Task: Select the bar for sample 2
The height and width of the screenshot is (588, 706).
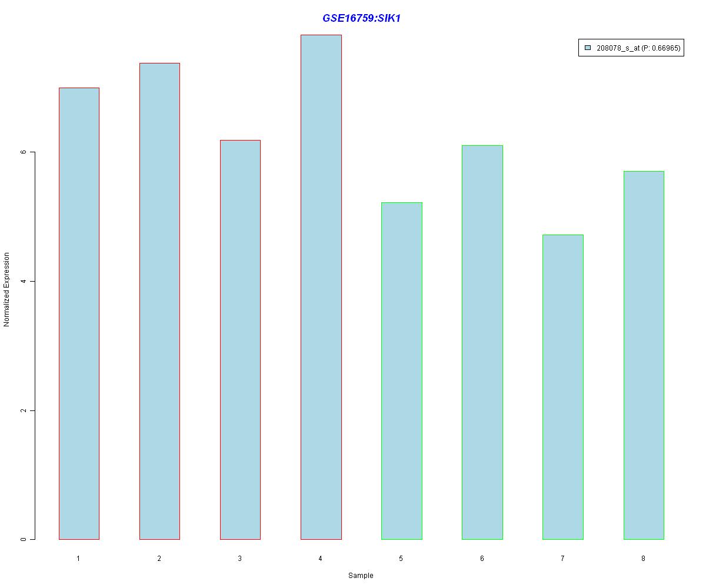Action: (x=159, y=301)
